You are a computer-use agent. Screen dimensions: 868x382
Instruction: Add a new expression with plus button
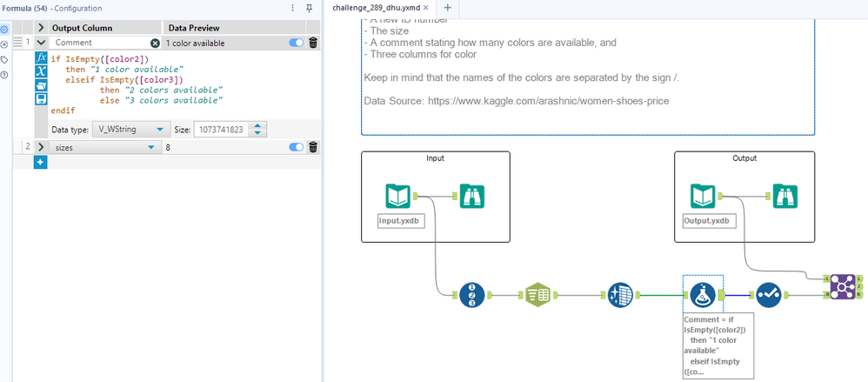(x=41, y=162)
